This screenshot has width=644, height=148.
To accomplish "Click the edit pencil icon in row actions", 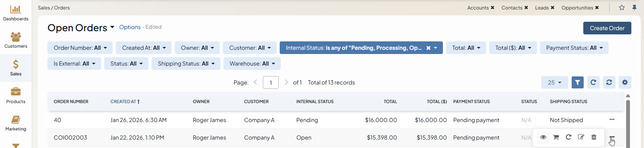I will coord(581,137).
